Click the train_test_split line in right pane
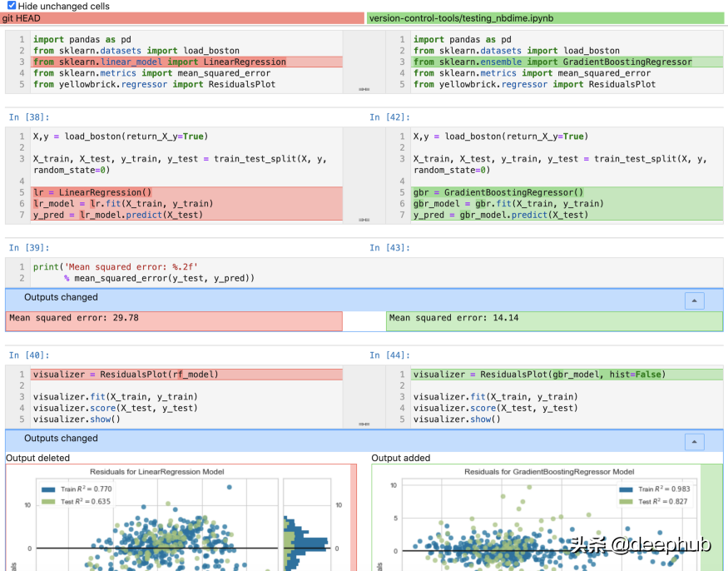This screenshot has width=728, height=571. (560, 164)
